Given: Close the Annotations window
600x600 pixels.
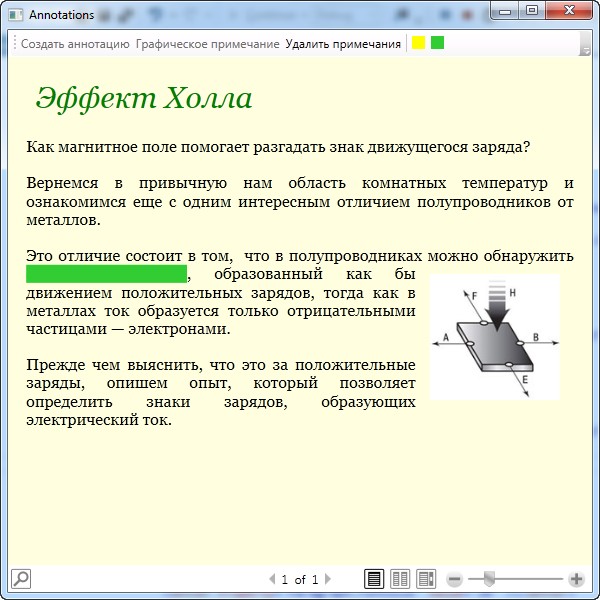Looking at the screenshot, I should [x=569, y=11].
